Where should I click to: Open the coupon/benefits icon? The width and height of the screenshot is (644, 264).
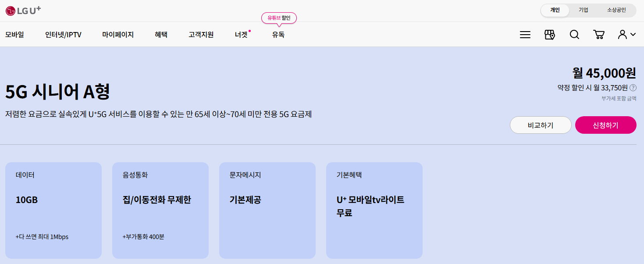[549, 34]
